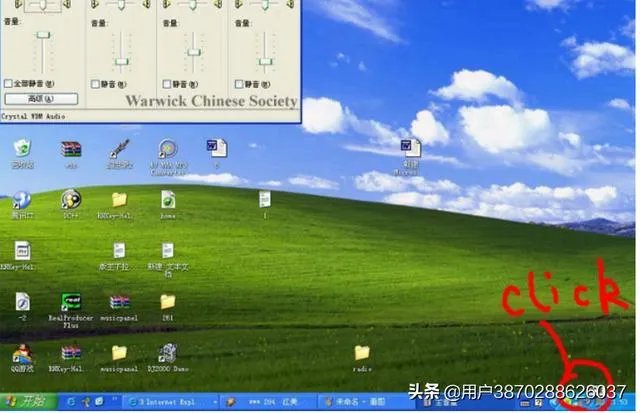The height and width of the screenshot is (413, 640).
Task: Launch the QQ游戏 shortcut
Action: [x=22, y=353]
